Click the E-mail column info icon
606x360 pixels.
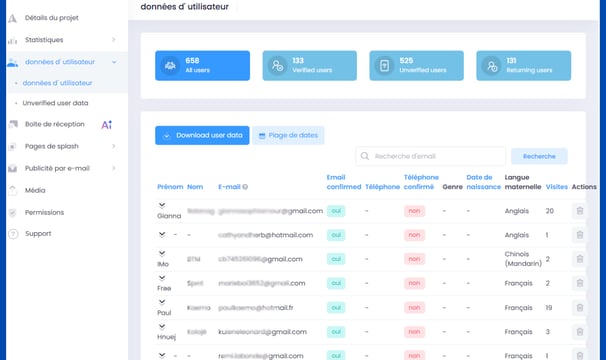tap(245, 187)
